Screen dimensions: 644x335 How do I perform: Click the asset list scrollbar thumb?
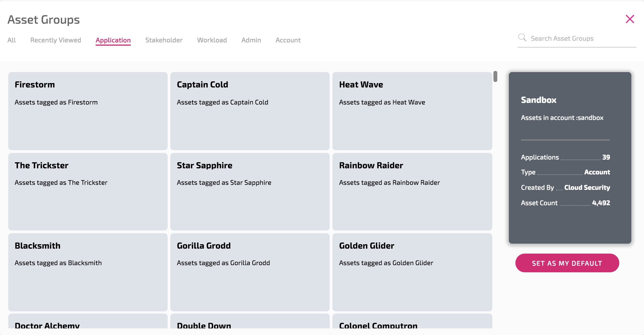click(x=495, y=76)
